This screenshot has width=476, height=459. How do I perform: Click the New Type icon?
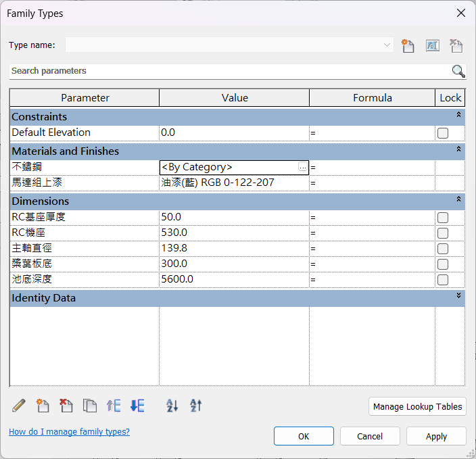coord(407,45)
